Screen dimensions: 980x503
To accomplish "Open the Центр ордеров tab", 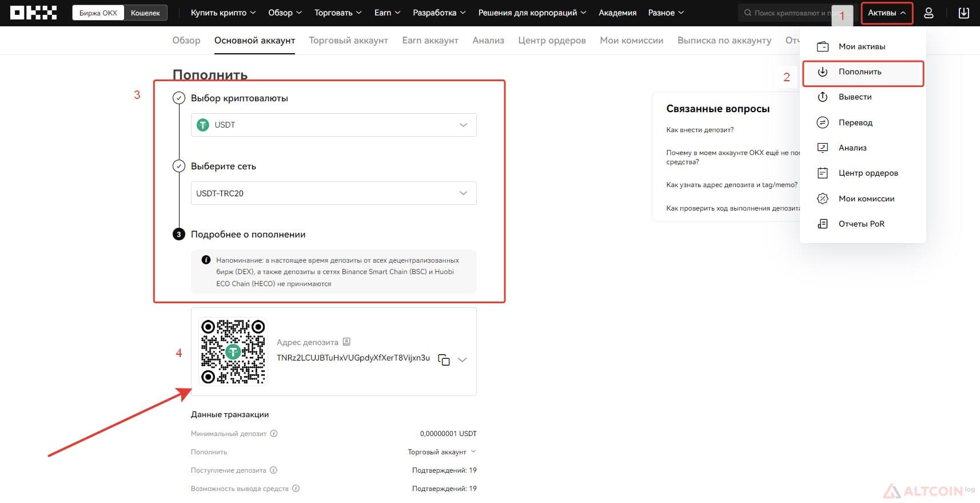I will 552,40.
